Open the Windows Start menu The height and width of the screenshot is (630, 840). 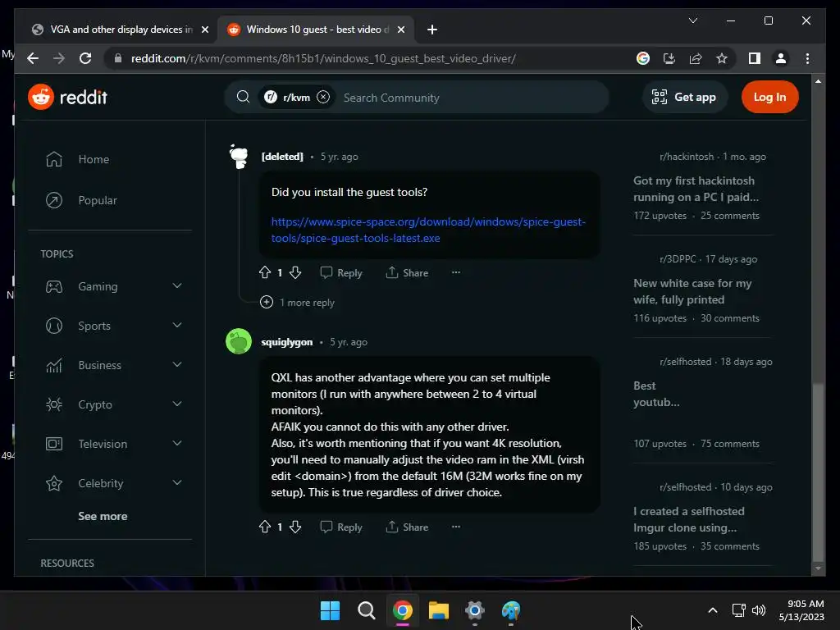pos(330,610)
